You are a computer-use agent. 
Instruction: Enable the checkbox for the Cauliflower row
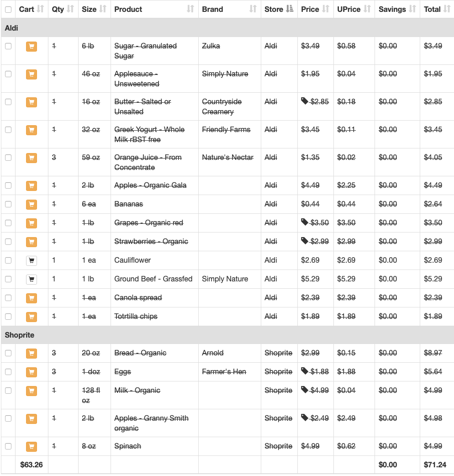8,260
